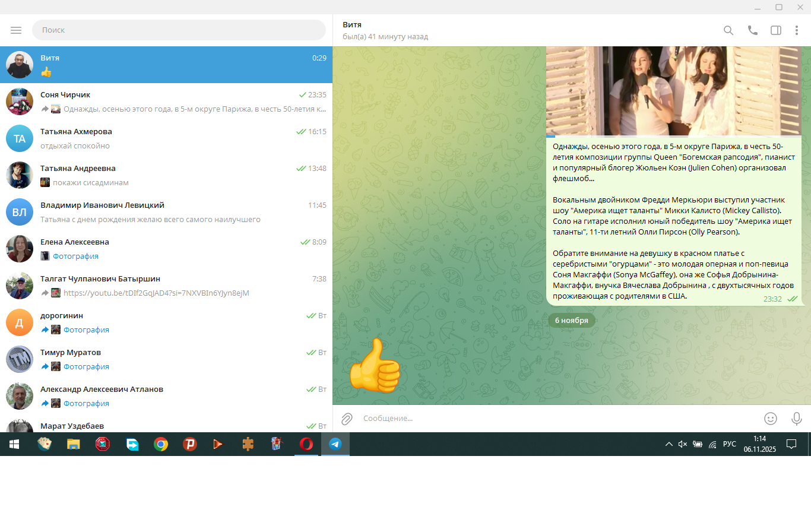Click the Queen flashmob message text bubble
811x532 pixels.
point(673,221)
